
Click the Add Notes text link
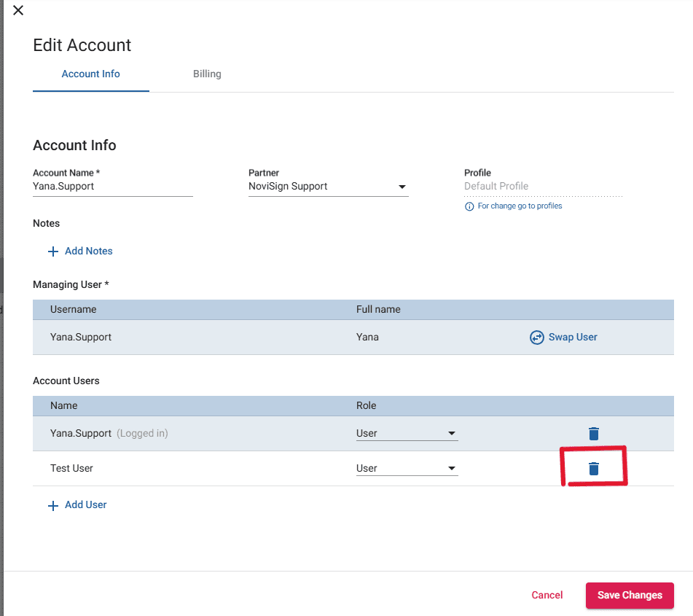[88, 252]
